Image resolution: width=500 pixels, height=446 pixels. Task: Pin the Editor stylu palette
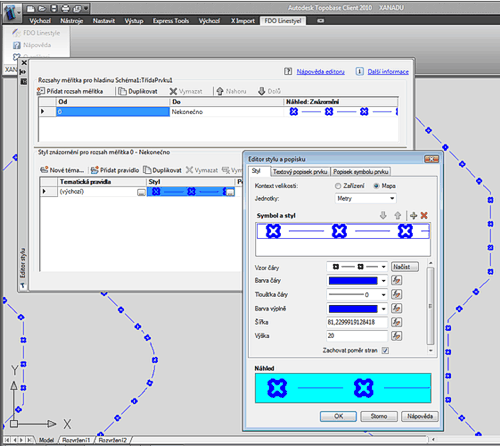coord(23,72)
